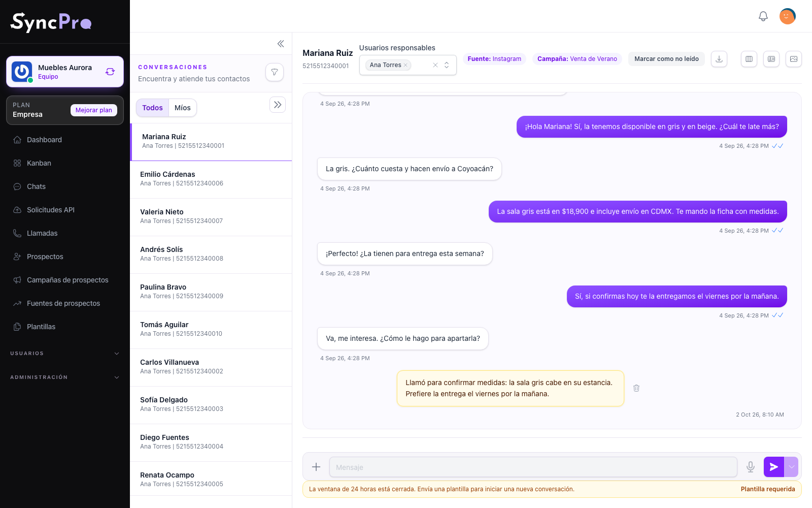Open Chats in sidebar
Viewport: 812px width, 508px height.
65,186
